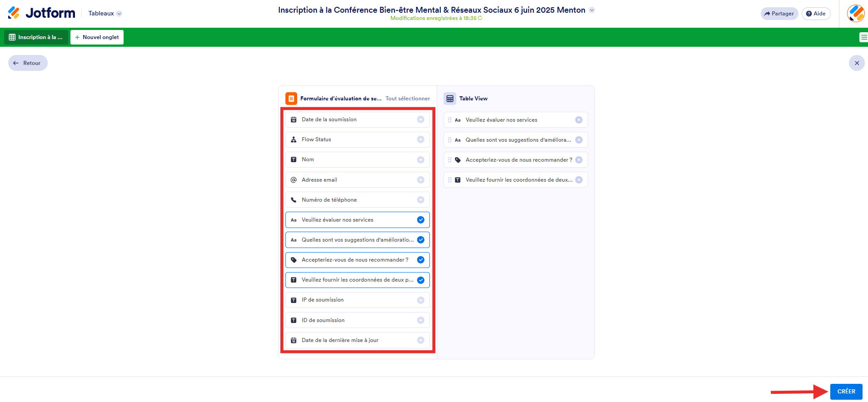Click the text icon of ID de soumission

(294, 320)
